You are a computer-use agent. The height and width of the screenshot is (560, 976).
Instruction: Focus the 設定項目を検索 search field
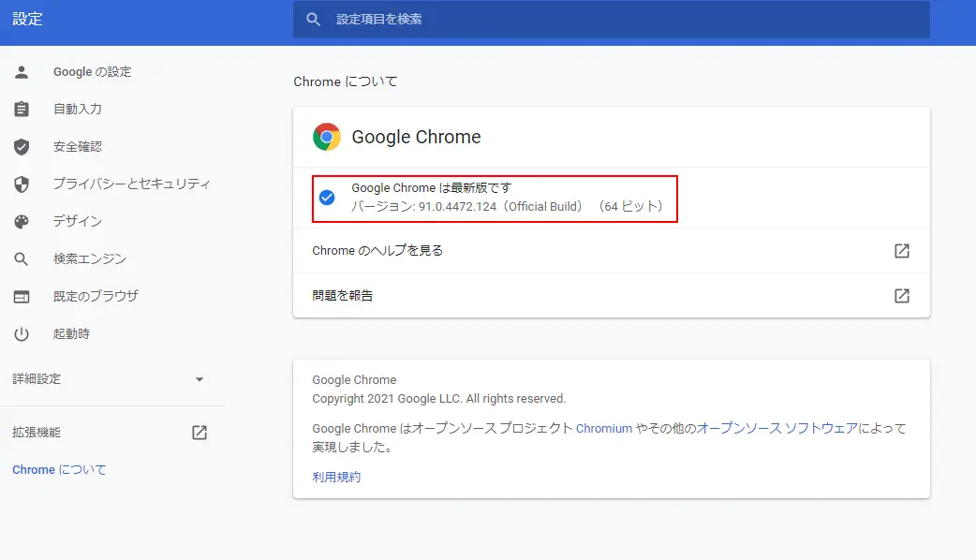(612, 20)
